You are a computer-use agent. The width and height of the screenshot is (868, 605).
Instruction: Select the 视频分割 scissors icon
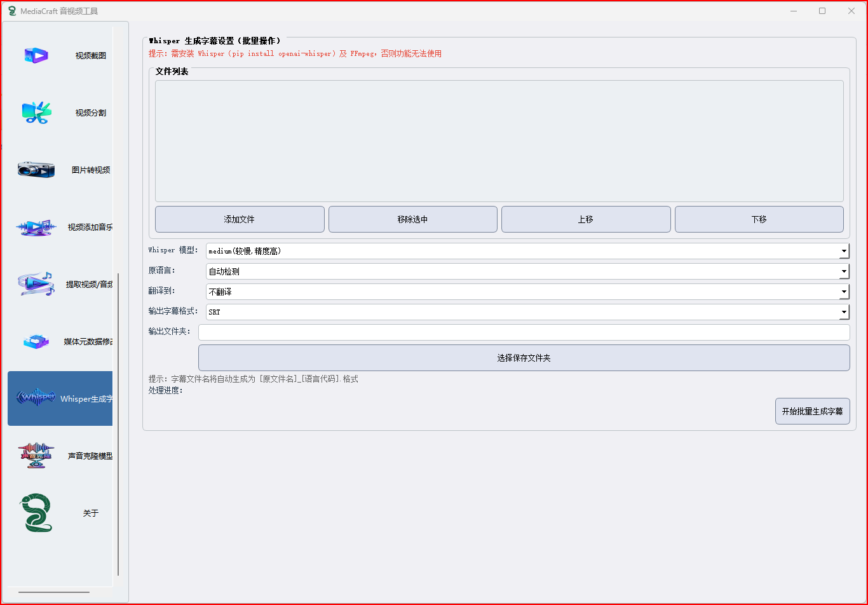pos(36,113)
